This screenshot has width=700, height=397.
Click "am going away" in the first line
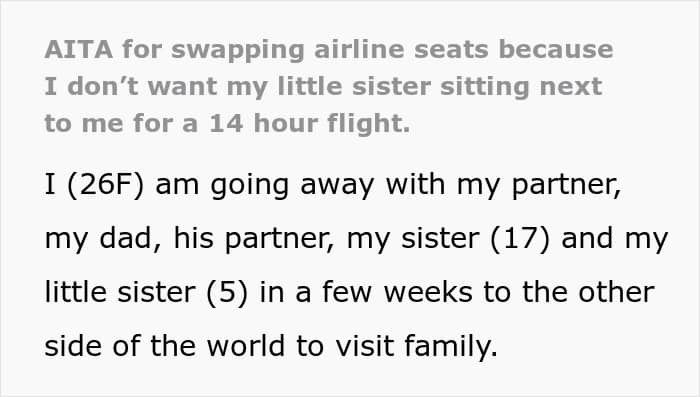click(x=264, y=185)
